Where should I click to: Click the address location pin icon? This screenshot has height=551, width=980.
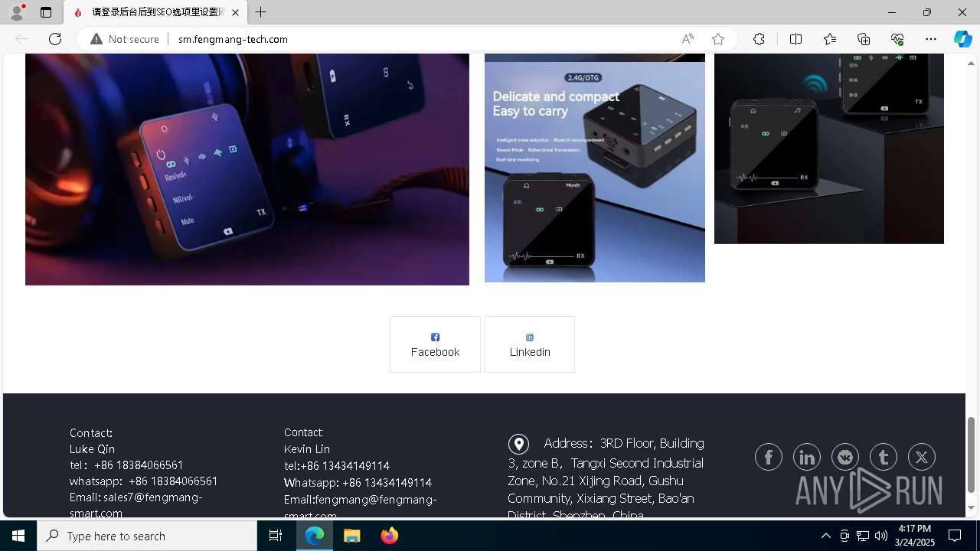[518, 444]
